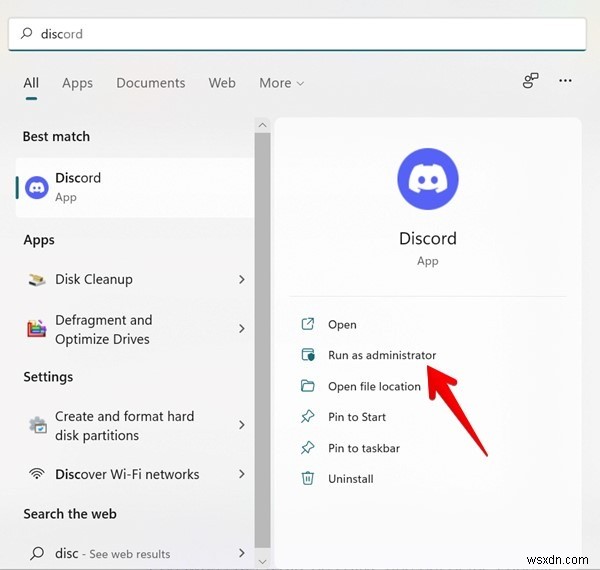The image size is (600, 570).
Task: Click the results scrollbar up arrow
Action: (262, 125)
